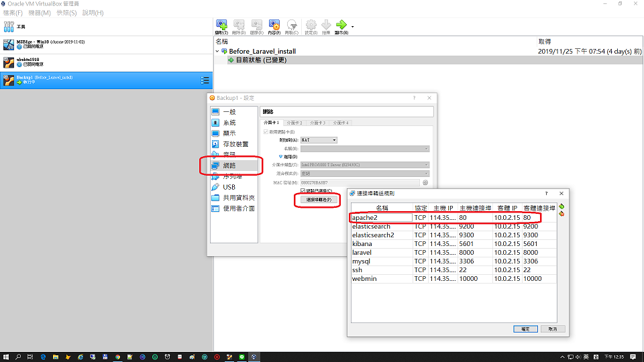Viewport: 644px width, 362px height.
Task: Open System (系統) settings category
Action: click(x=234, y=122)
